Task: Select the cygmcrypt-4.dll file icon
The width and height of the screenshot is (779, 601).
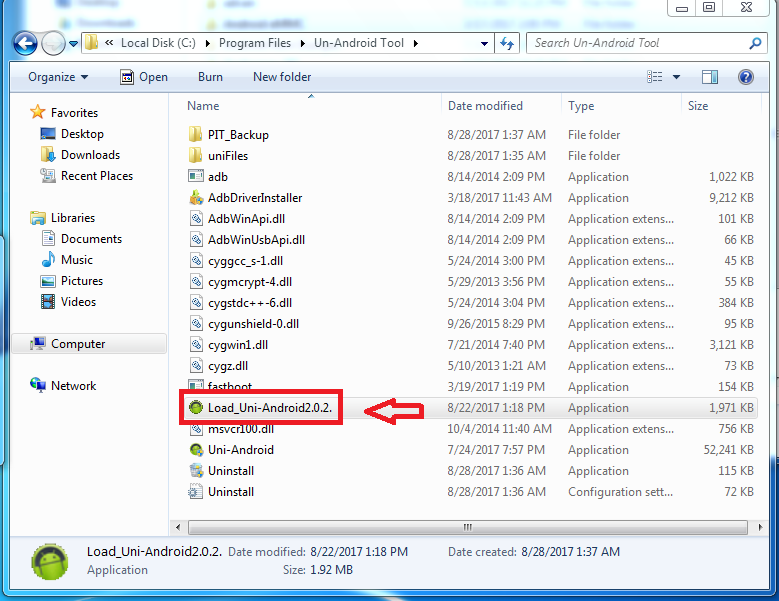Action: (196, 282)
